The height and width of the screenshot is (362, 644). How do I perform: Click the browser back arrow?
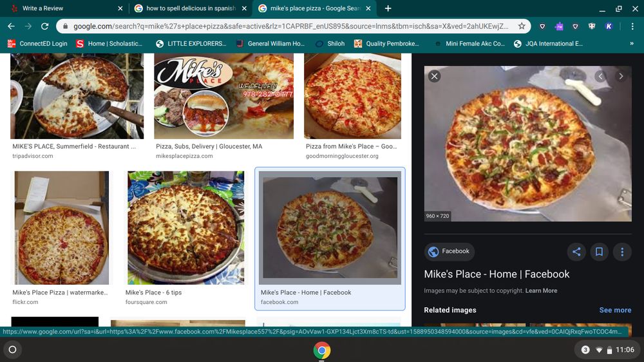pyautogui.click(x=11, y=26)
